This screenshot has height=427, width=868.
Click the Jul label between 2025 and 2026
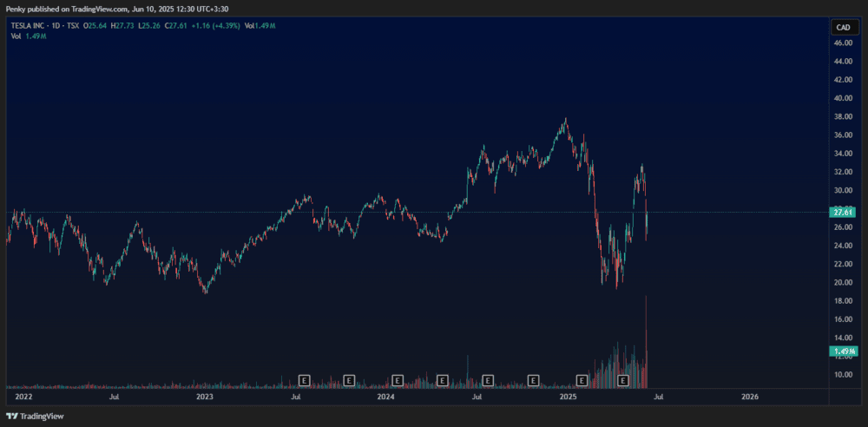pyautogui.click(x=659, y=397)
